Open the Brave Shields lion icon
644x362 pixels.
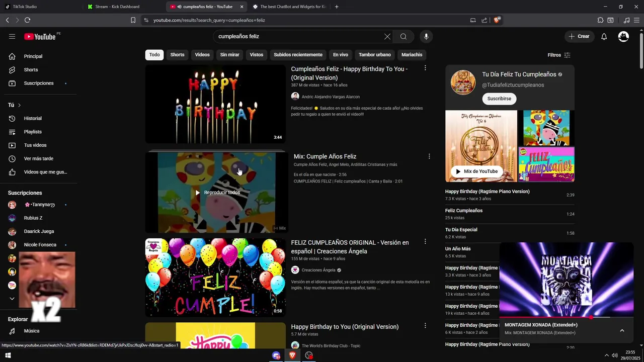(497, 20)
